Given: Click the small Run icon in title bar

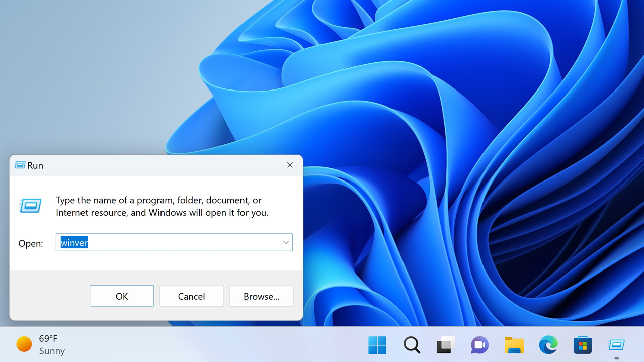Looking at the screenshot, I should (x=20, y=165).
